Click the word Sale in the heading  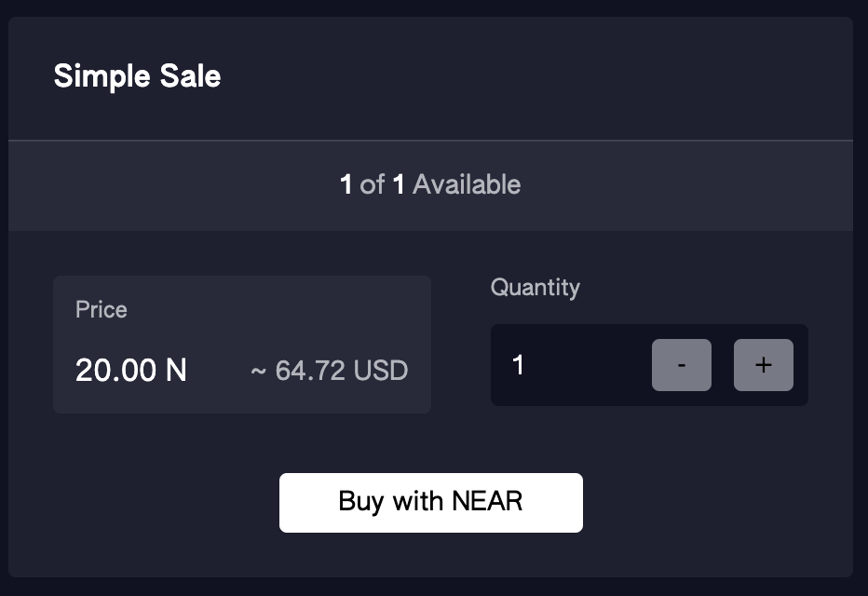[190, 75]
